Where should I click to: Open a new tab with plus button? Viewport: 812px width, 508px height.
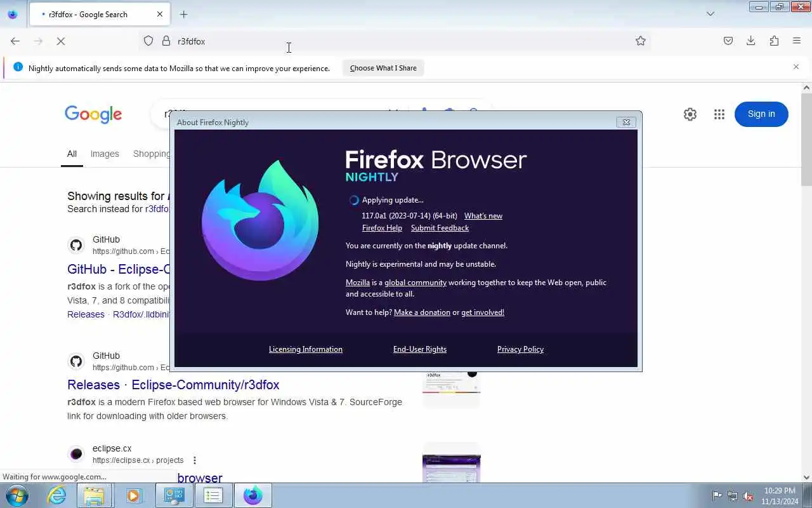click(x=184, y=14)
